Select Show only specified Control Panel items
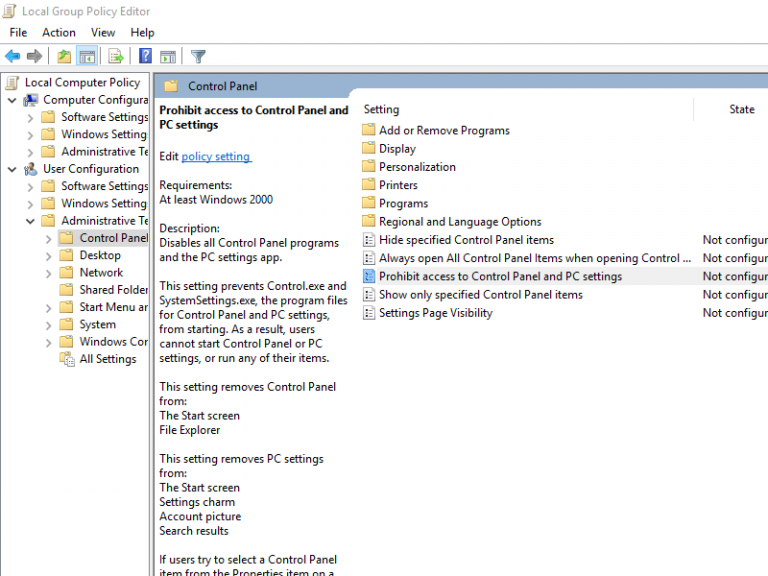The height and width of the screenshot is (576, 768). 480,295
